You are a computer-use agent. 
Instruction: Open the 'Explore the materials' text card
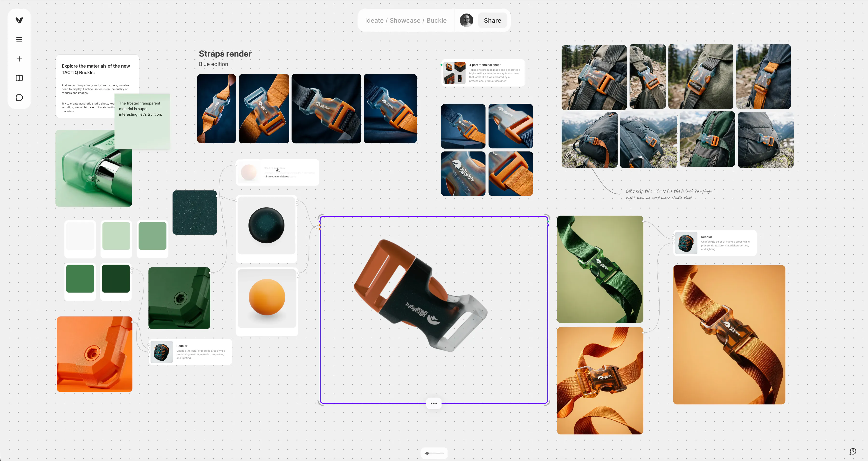click(97, 86)
